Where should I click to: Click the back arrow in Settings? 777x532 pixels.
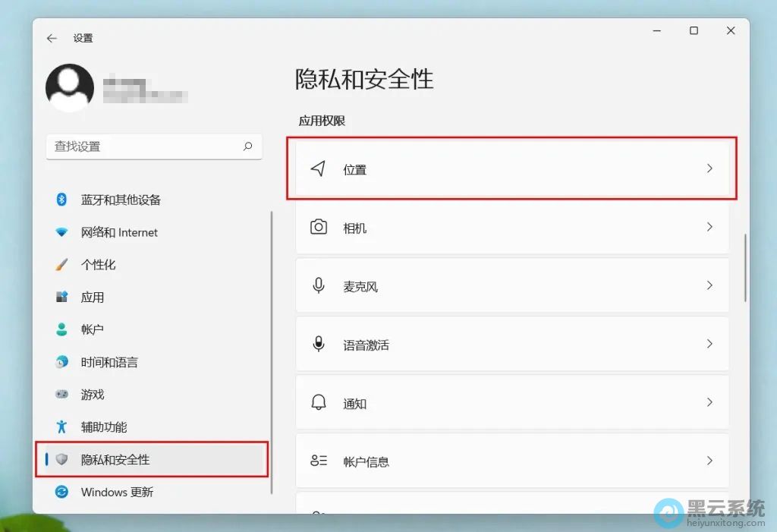[x=52, y=38]
